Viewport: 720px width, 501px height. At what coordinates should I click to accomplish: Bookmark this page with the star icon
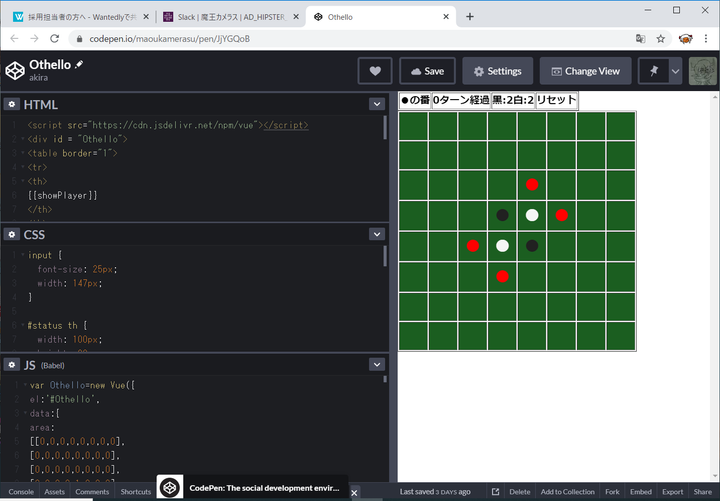660,39
